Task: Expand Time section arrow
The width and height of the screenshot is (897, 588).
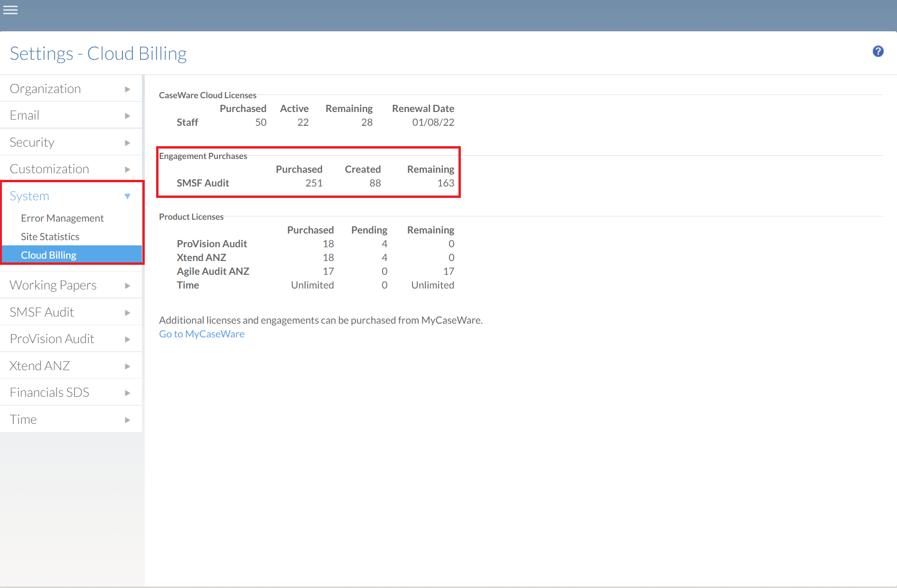Action: click(127, 420)
